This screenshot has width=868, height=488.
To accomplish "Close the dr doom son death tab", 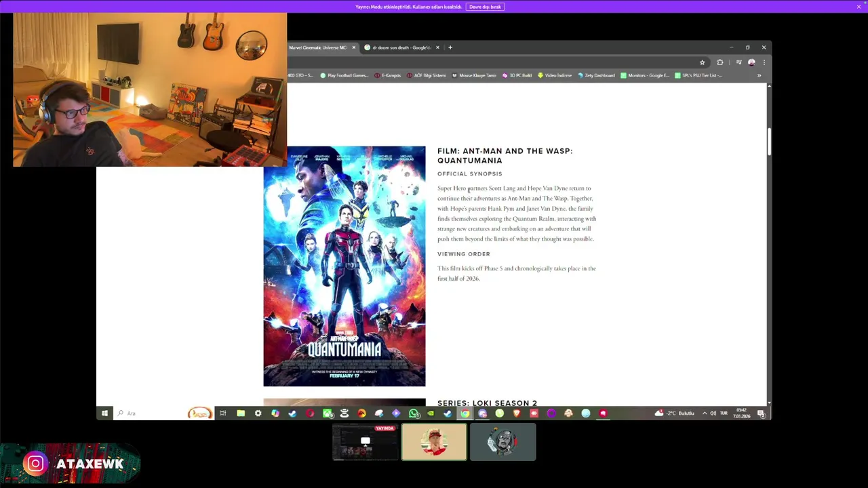I will 437,47.
